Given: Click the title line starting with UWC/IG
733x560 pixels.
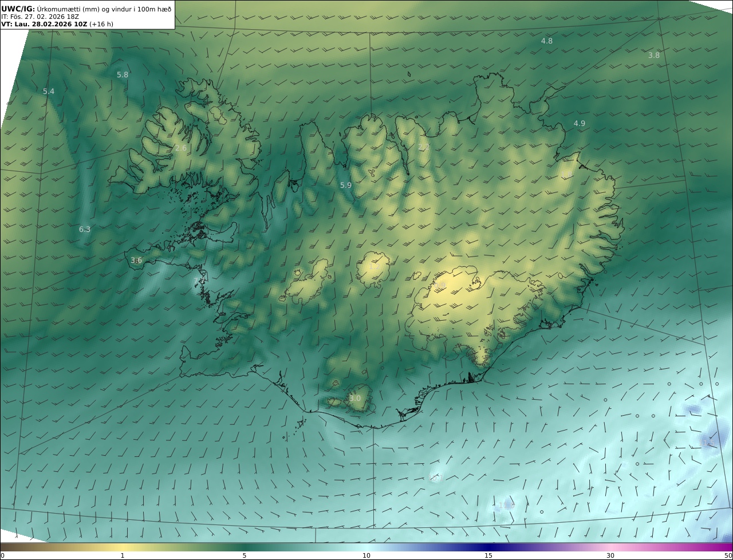Looking at the screenshot, I should [x=86, y=9].
